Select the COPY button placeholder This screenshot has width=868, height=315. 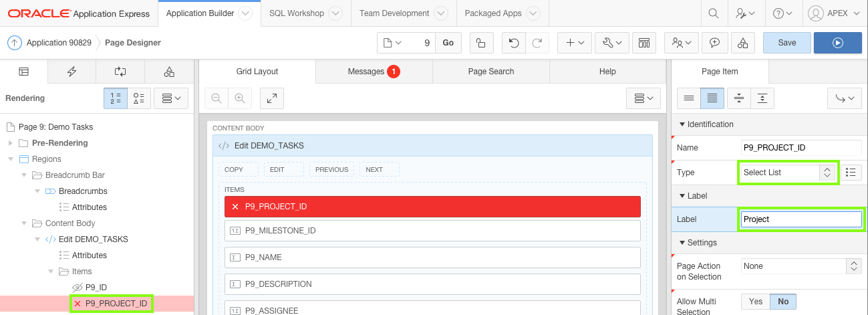pyautogui.click(x=239, y=169)
